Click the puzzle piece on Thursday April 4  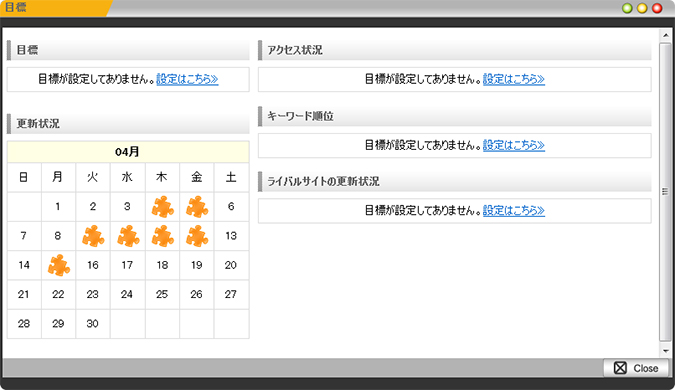(x=163, y=207)
